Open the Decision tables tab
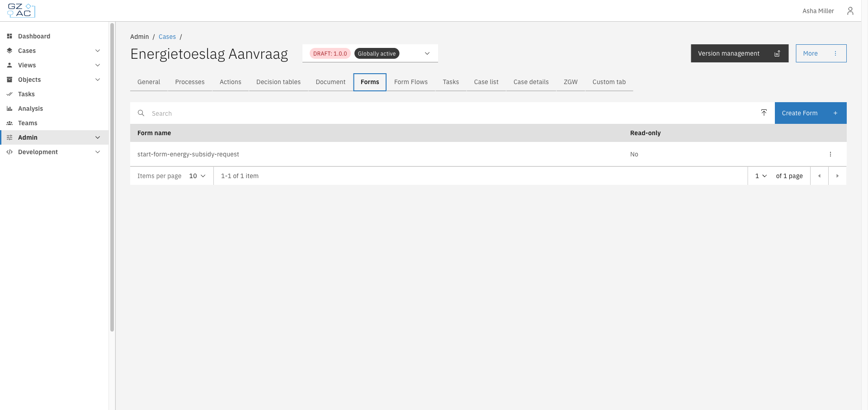 click(x=278, y=82)
